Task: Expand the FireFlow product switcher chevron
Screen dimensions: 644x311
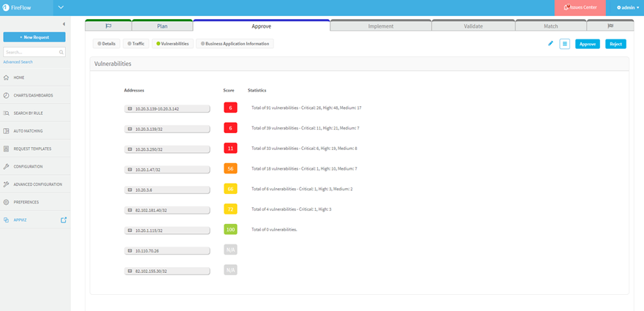Action: coord(61,7)
